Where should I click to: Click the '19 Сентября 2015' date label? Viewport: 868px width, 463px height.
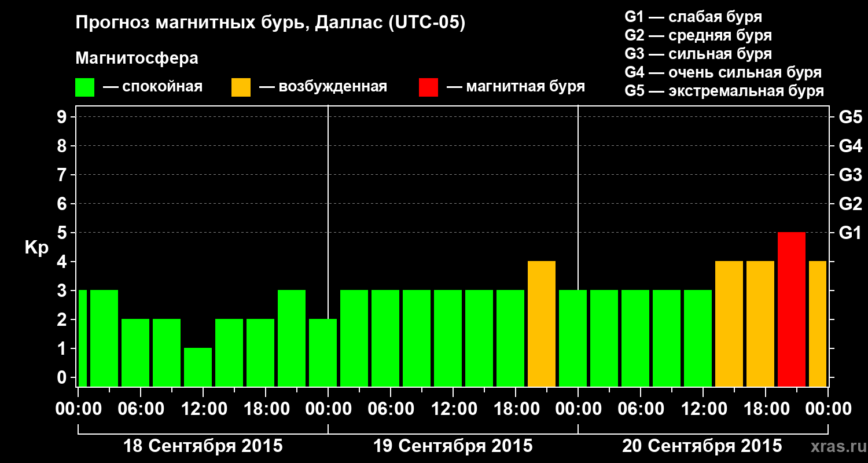point(453,446)
